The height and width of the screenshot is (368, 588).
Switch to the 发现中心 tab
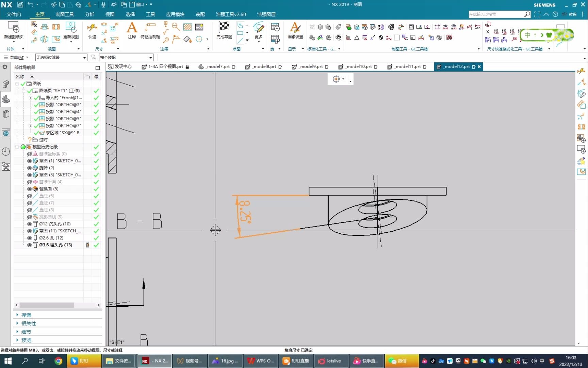click(x=120, y=67)
